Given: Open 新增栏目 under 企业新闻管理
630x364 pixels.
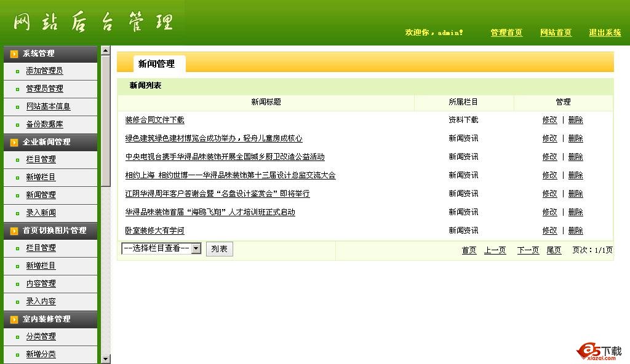Looking at the screenshot, I should [41, 177].
